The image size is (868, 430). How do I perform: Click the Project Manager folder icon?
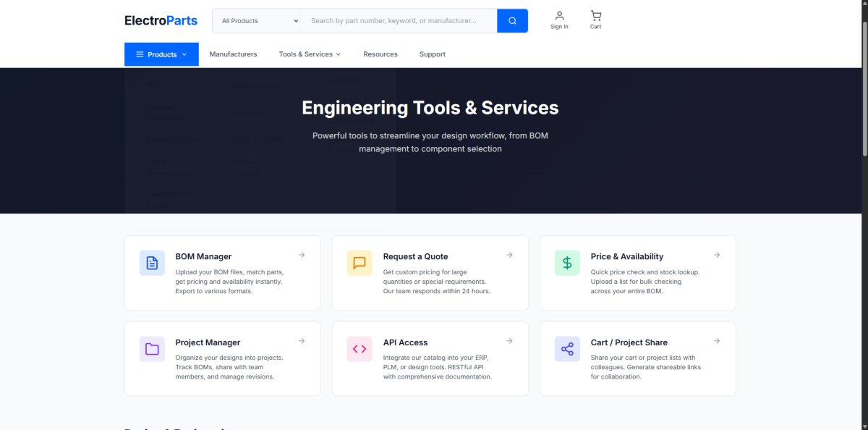[152, 349]
